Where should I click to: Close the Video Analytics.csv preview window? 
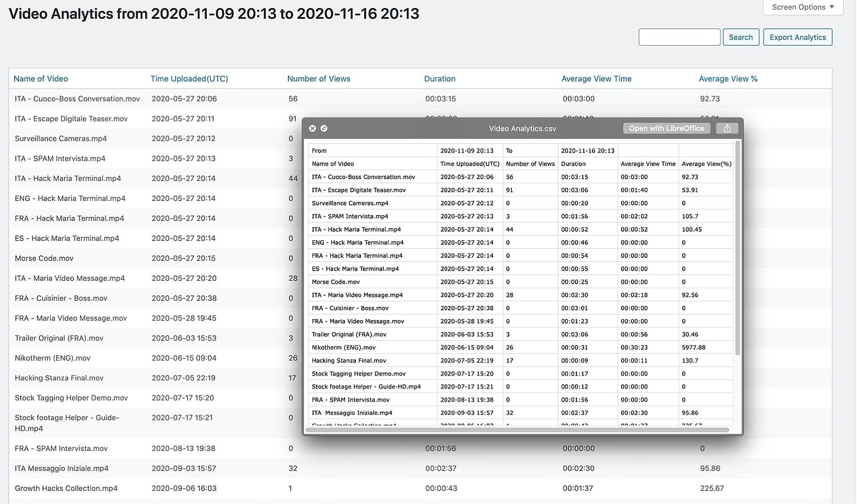coord(313,128)
